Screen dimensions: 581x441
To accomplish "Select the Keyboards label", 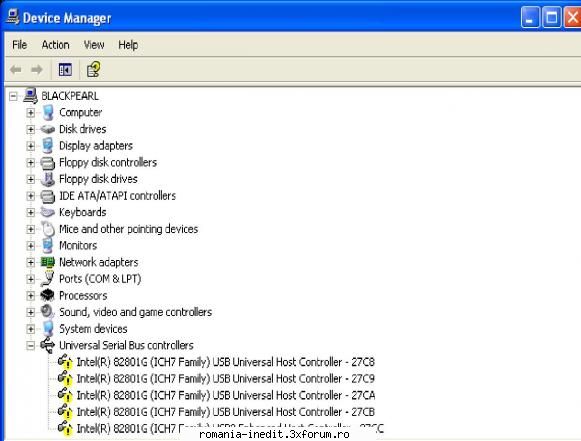I will point(83,212).
